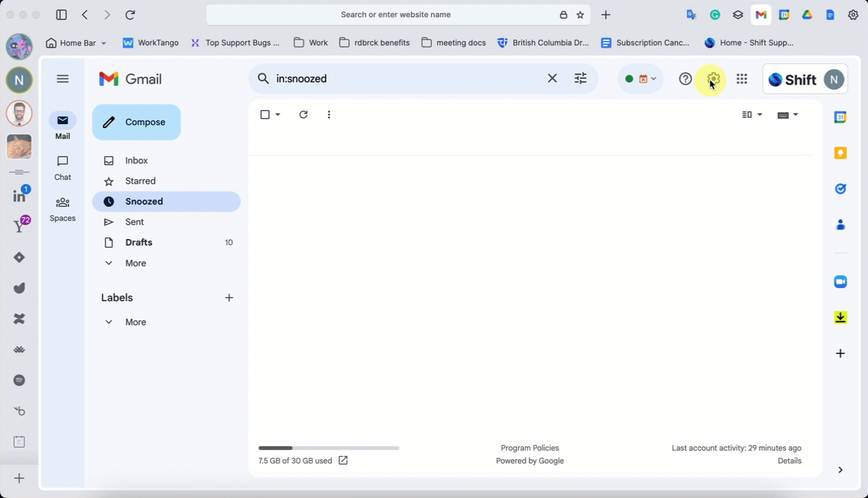Compose a new email
Viewport: 868px width, 498px height.
pos(136,122)
